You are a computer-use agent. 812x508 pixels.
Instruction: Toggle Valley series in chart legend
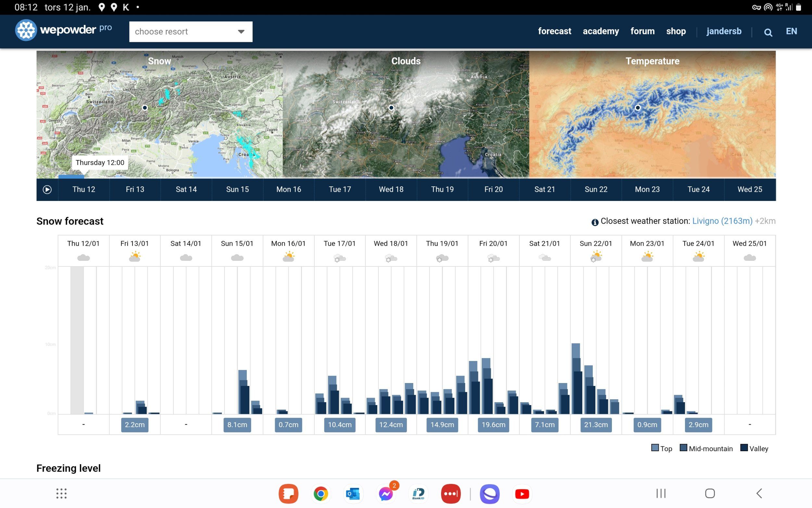click(x=754, y=448)
